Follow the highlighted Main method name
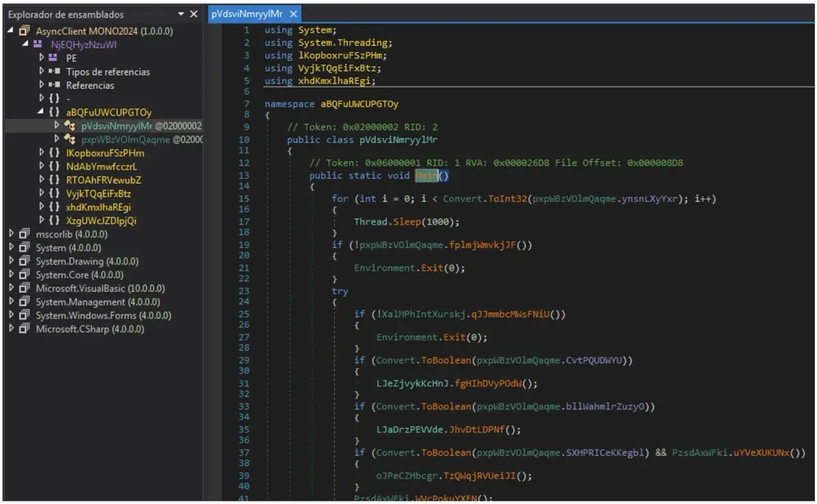Viewport: 817px width, 504px height. tap(426, 175)
